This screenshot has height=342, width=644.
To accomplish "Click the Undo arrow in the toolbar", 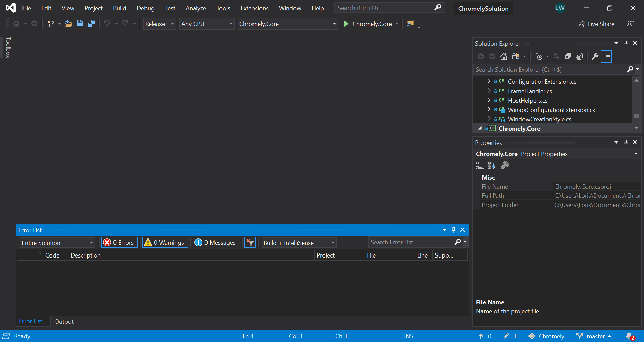I will [107, 23].
